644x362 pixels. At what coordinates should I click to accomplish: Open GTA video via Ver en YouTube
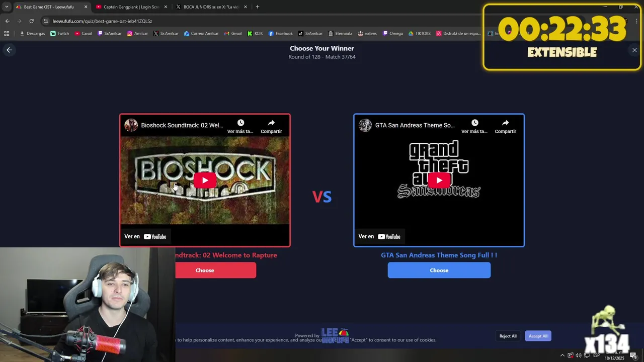pyautogui.click(x=379, y=236)
